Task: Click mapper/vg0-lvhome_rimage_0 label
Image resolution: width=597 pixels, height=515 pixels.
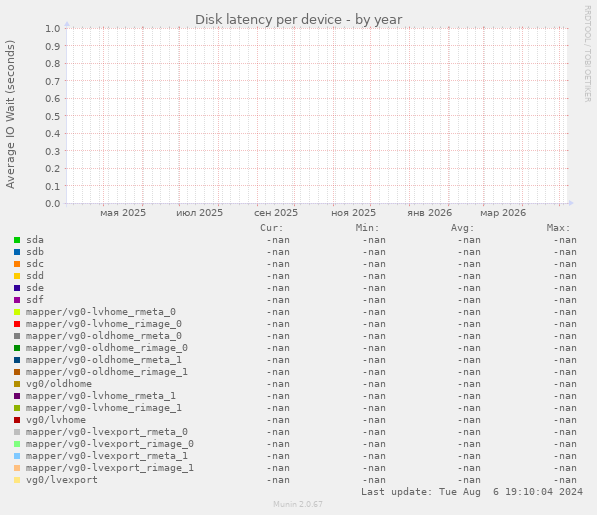Action: pos(104,324)
